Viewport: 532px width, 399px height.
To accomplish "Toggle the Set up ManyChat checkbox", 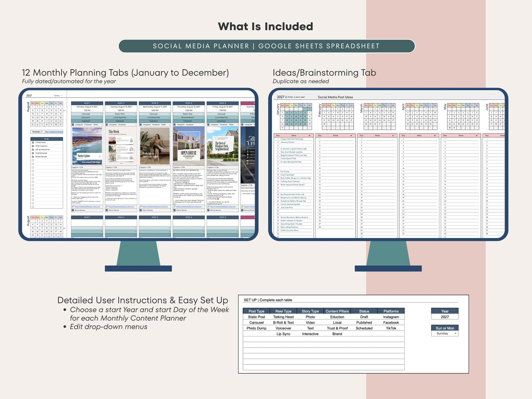I will tap(33, 149).
